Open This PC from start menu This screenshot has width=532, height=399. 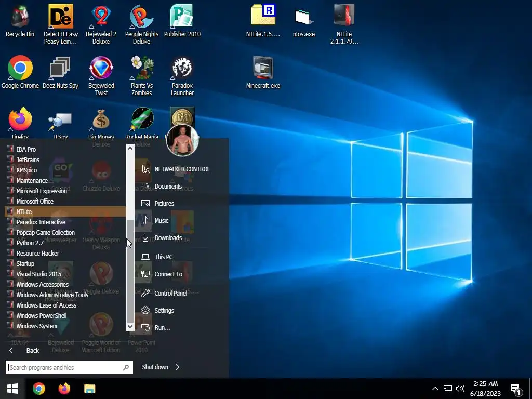coord(157,257)
